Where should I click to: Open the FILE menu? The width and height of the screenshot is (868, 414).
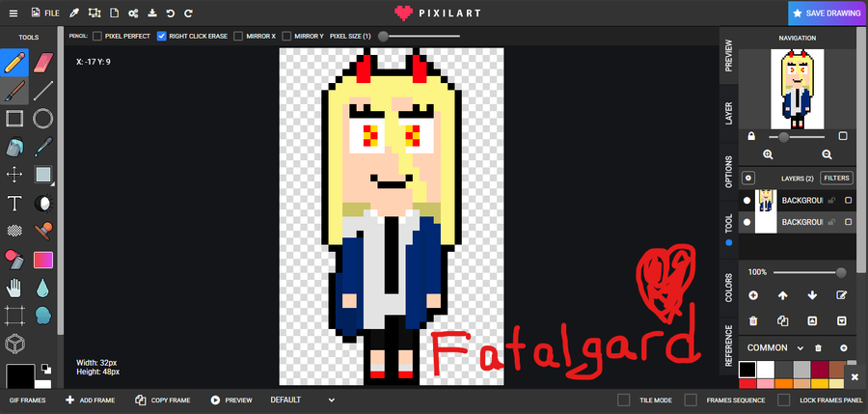tap(45, 14)
